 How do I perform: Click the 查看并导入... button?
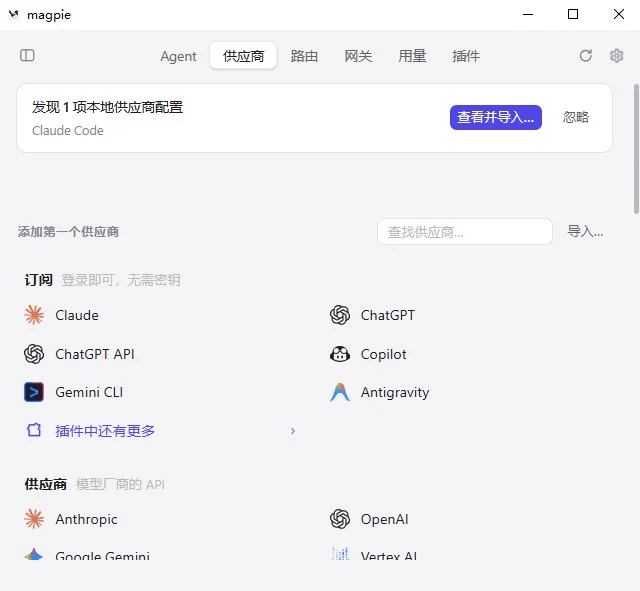point(496,118)
